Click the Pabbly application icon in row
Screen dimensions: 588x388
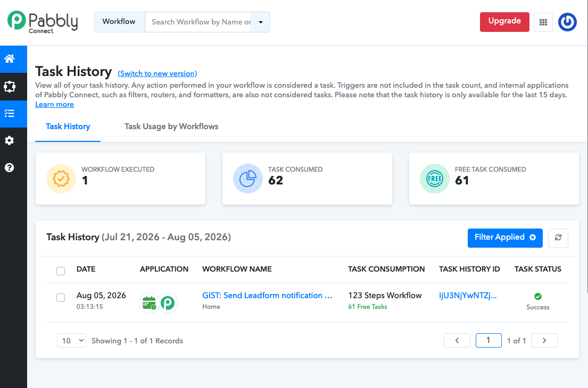tap(168, 302)
